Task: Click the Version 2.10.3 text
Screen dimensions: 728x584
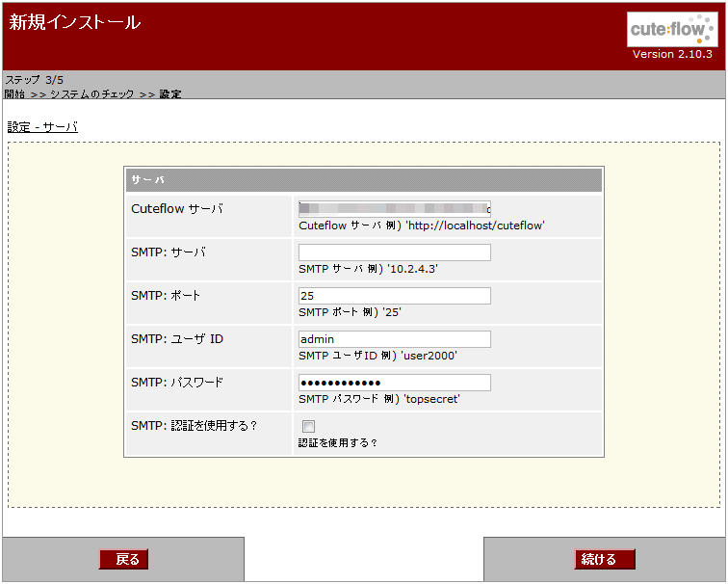Action: [672, 54]
